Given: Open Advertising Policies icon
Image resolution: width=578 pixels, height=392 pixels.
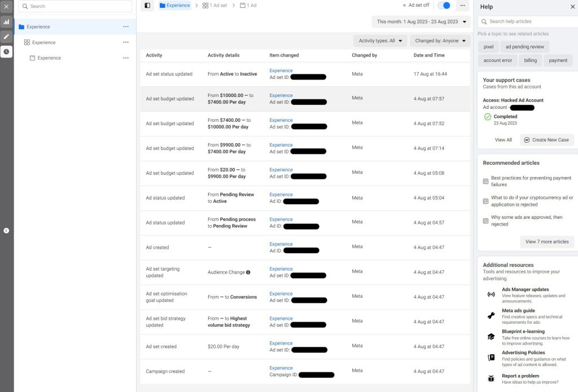Looking at the screenshot, I should coord(491,358).
